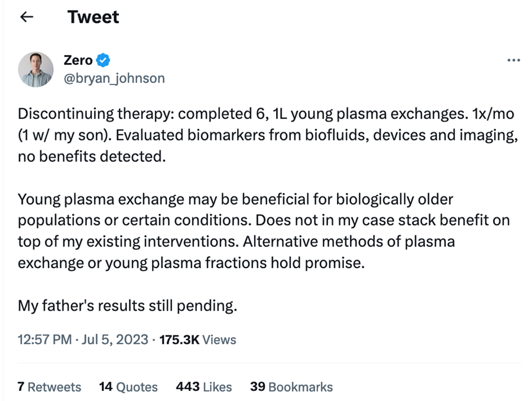Open the @bryan_johnson handle link
The image size is (532, 401).
[x=114, y=78]
